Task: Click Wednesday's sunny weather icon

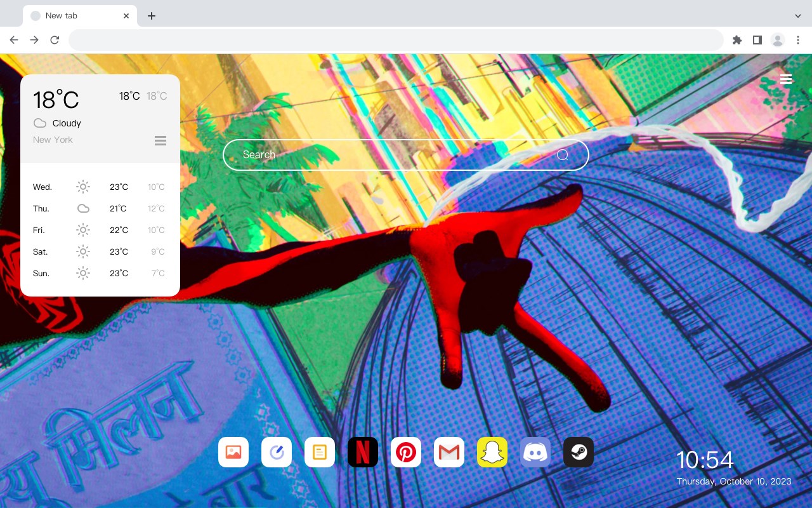Action: pos(83,187)
